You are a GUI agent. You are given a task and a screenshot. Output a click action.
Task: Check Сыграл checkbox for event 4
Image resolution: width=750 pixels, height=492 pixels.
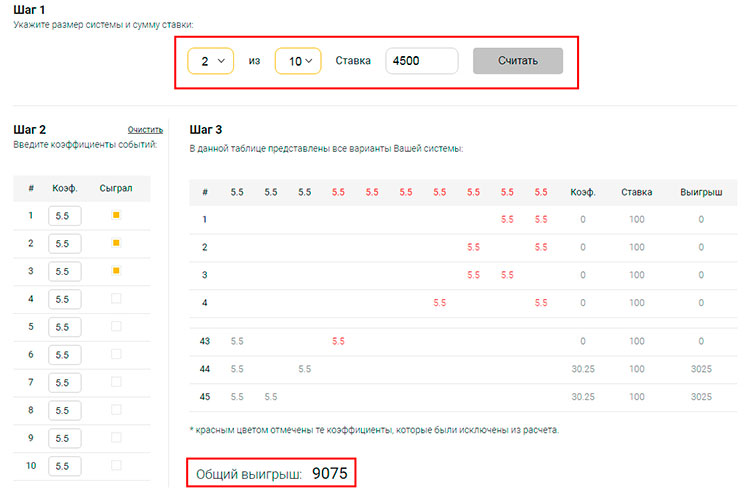coord(116,298)
